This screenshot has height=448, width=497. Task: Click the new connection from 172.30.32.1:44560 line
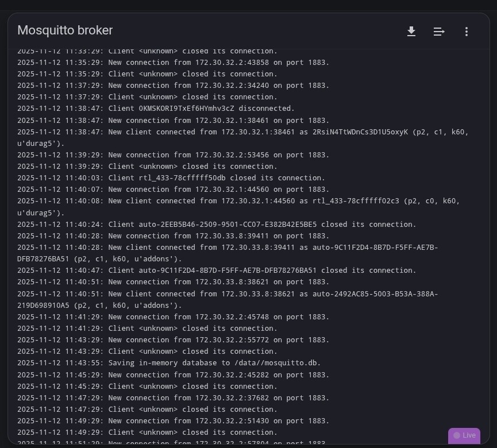pos(173,190)
